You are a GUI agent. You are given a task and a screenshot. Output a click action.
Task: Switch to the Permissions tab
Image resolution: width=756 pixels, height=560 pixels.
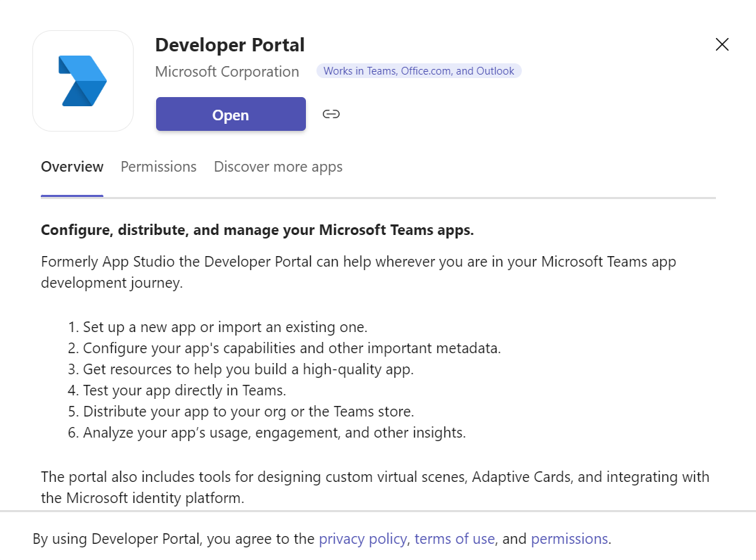[159, 167]
